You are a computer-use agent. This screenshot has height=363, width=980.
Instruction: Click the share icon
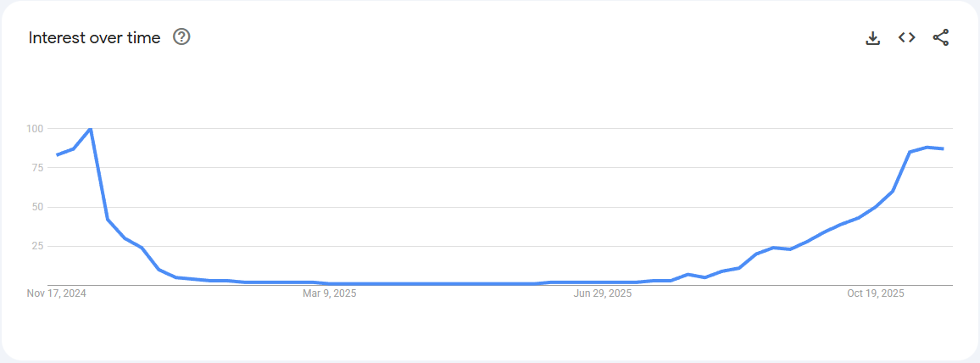[x=941, y=37]
